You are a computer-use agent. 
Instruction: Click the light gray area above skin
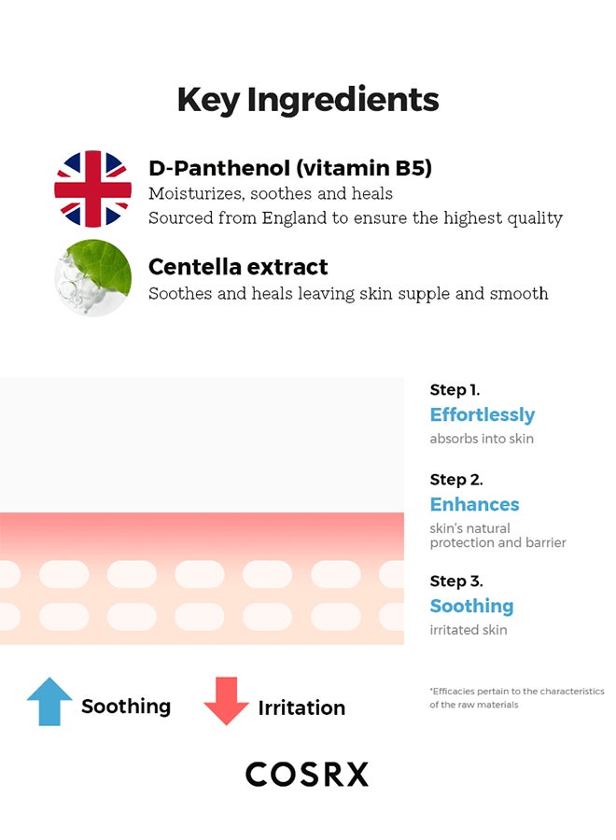(202, 444)
